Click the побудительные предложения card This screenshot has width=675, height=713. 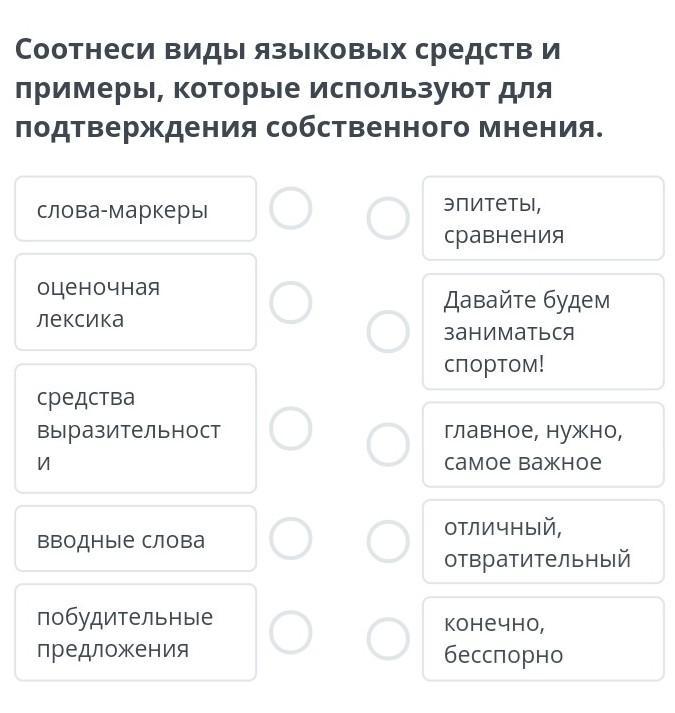[x=136, y=633]
